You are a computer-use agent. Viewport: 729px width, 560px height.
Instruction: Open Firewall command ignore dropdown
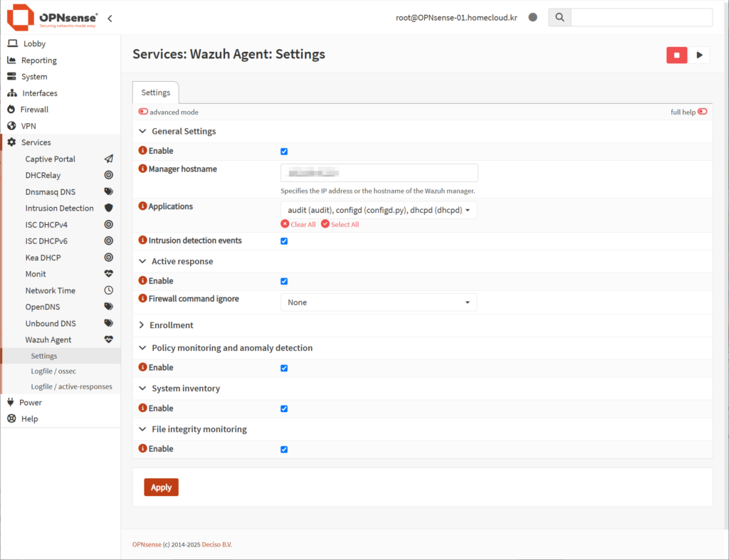click(x=378, y=302)
